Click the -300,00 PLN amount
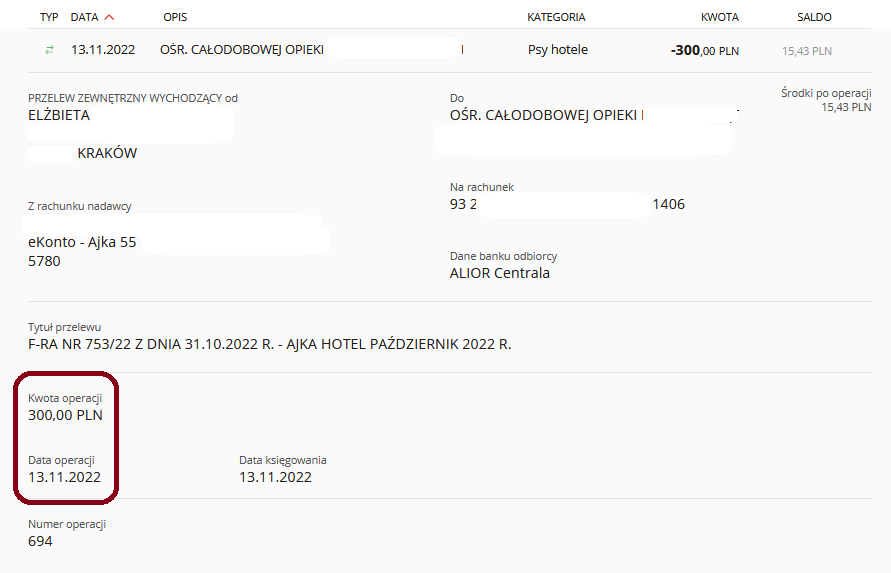This screenshot has height=573, width=891. [705, 51]
